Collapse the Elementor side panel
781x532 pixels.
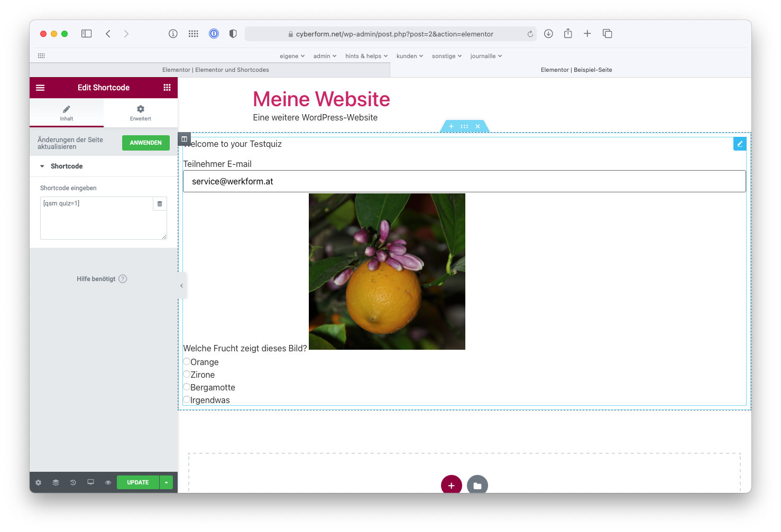[182, 286]
